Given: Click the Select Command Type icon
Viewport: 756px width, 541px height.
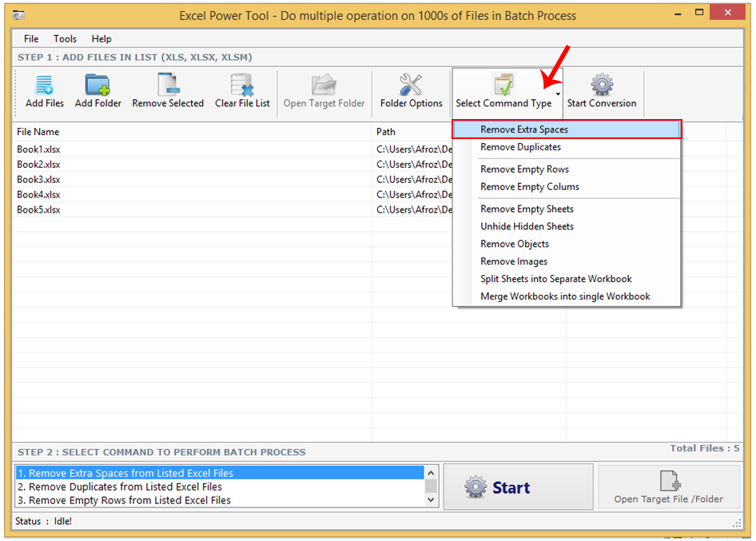Looking at the screenshot, I should pyautogui.click(x=503, y=85).
